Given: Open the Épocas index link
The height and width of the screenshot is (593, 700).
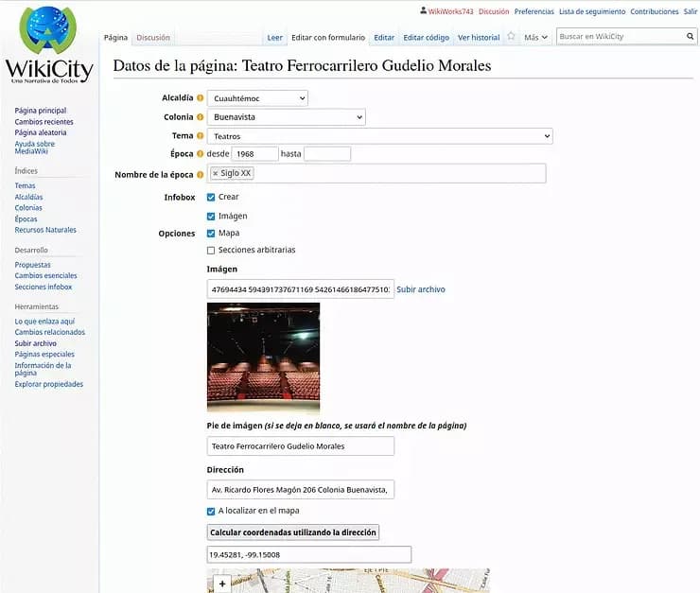Looking at the screenshot, I should 26,219.
